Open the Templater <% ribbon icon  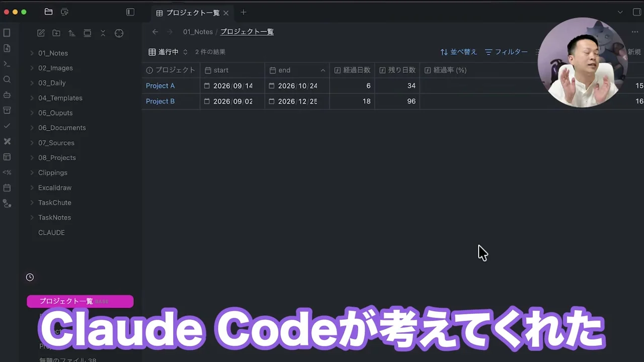[x=7, y=172]
